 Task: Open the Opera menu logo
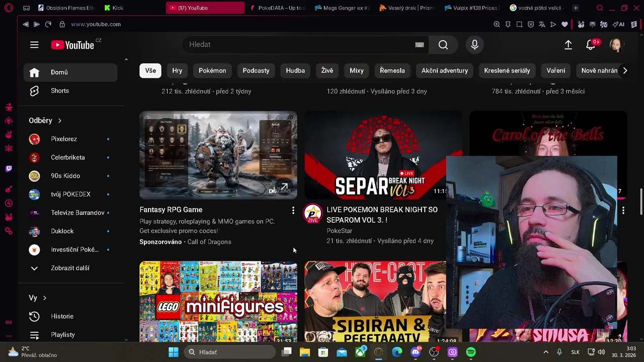click(9, 8)
